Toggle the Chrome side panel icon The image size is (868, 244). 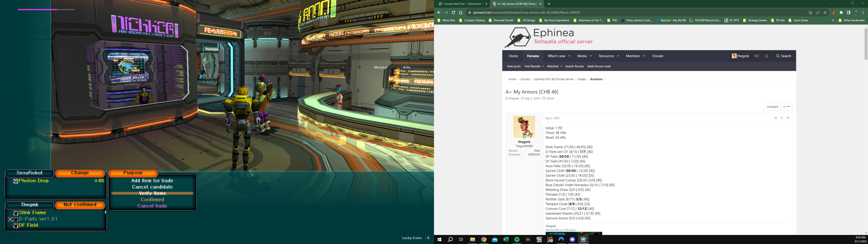click(848, 13)
